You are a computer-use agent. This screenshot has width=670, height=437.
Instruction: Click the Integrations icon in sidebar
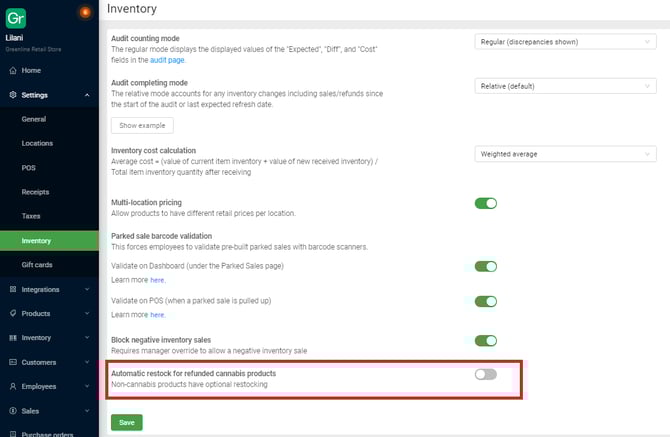[x=12, y=289]
